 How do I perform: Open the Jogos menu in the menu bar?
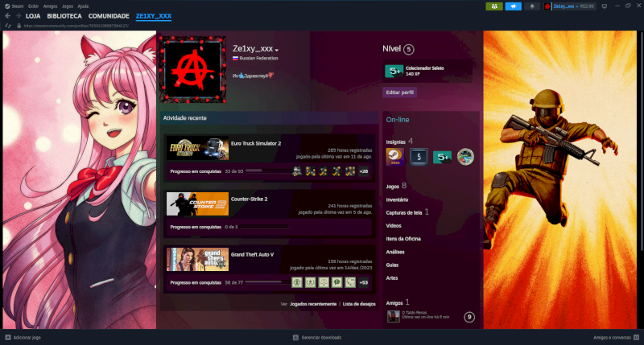click(x=68, y=6)
